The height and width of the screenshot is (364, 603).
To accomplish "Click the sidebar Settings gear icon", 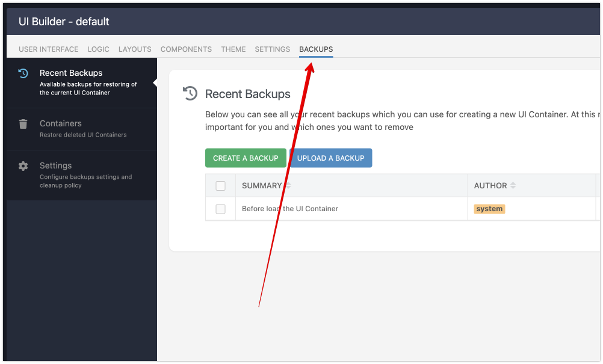I will tap(23, 166).
